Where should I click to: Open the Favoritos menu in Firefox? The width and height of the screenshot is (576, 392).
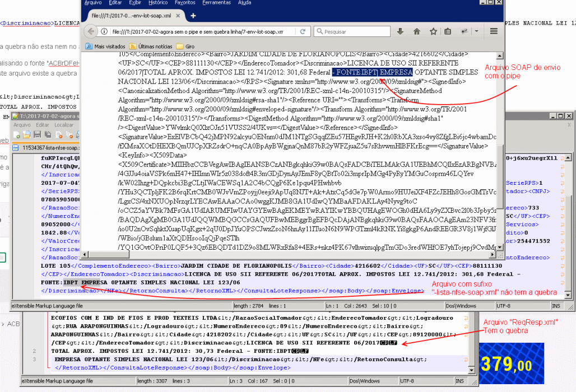click(x=185, y=3)
